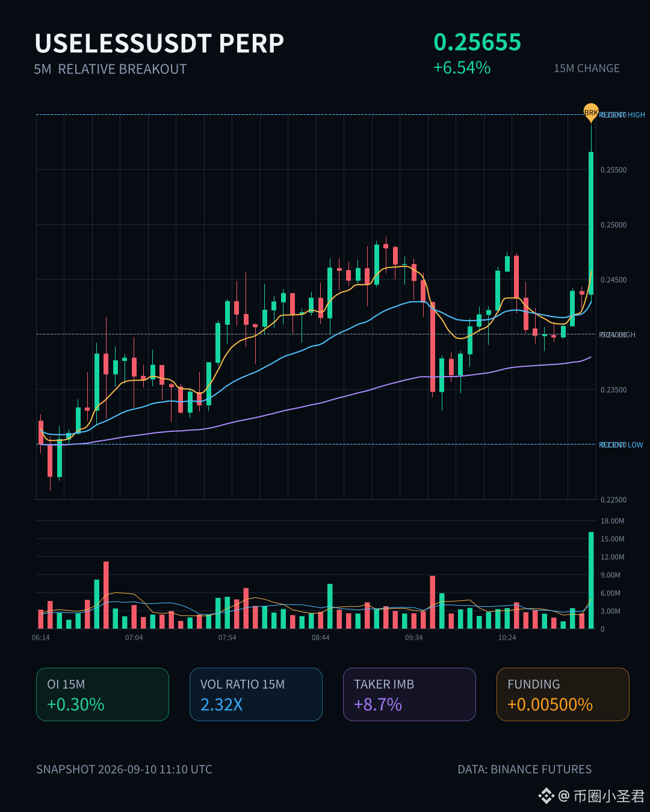Click the OI 15M stat card

click(x=102, y=694)
